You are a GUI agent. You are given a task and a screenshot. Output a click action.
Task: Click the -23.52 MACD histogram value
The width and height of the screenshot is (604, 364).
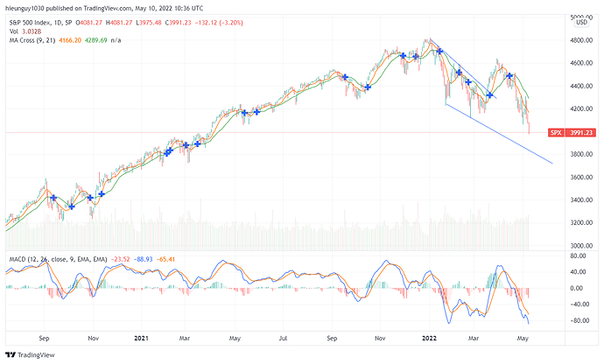coord(121,259)
